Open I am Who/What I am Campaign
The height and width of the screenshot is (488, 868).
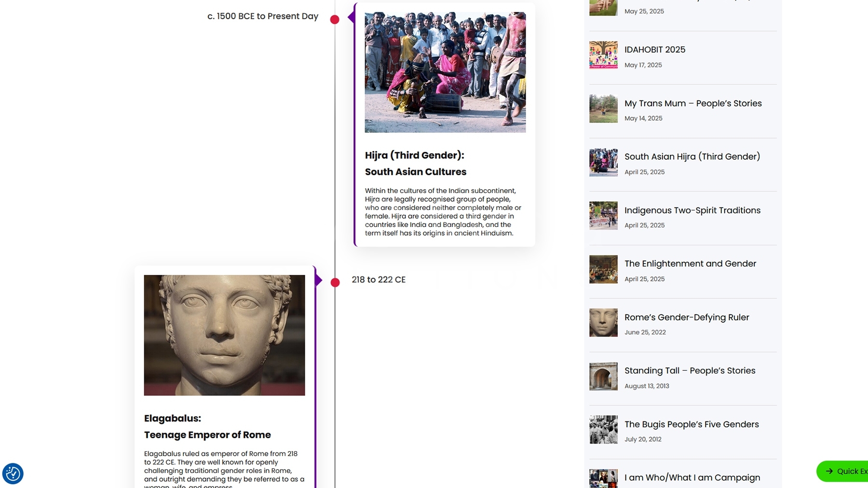692,477
